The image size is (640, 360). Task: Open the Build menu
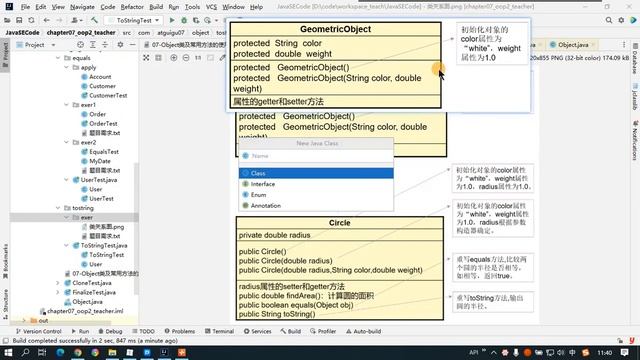156,7
